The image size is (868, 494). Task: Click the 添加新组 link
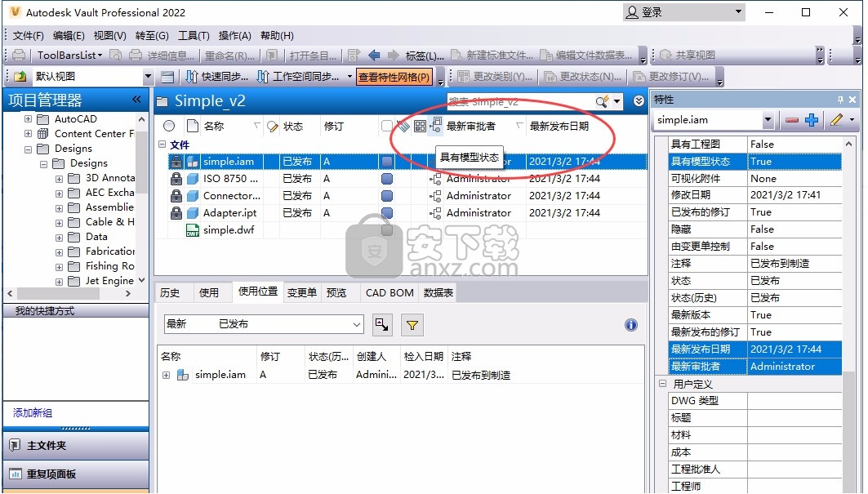click(x=33, y=412)
